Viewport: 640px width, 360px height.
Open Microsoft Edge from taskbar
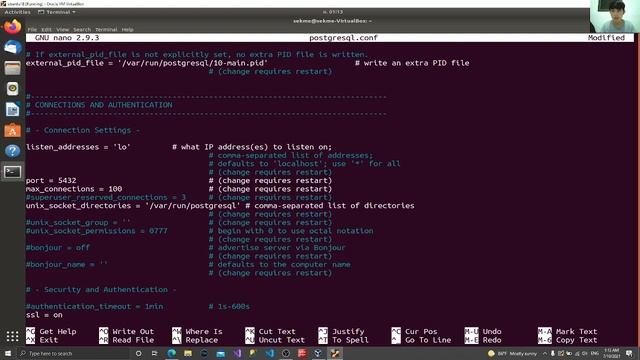tap(171, 353)
